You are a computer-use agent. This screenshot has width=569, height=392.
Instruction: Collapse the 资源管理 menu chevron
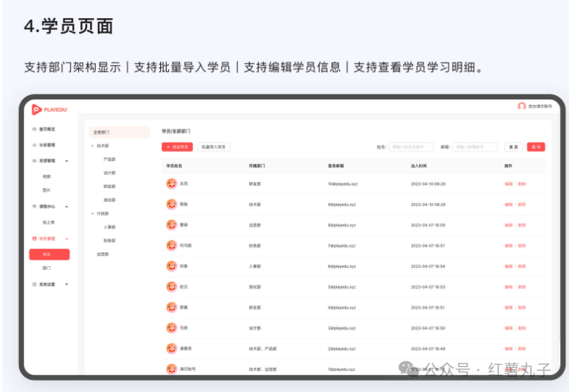point(67,160)
